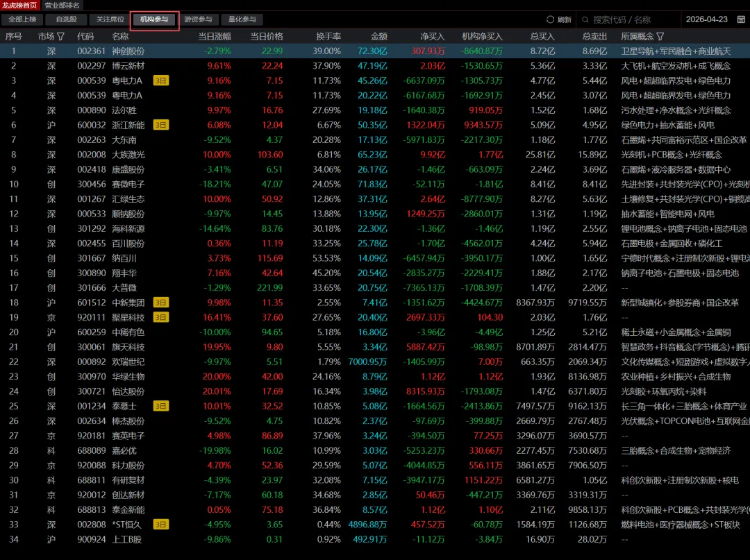Select the 机构参与 filter tab
This screenshot has height=560, width=750.
tap(154, 19)
